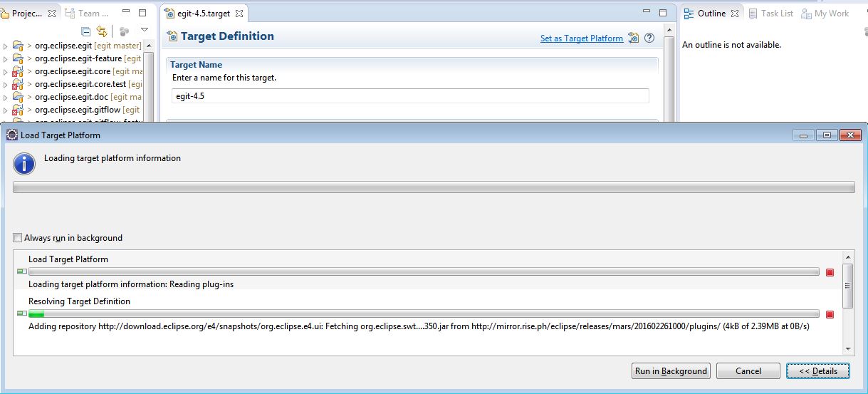The height and width of the screenshot is (394, 868).
Task: Open target definition help icon
Action: [649, 38]
